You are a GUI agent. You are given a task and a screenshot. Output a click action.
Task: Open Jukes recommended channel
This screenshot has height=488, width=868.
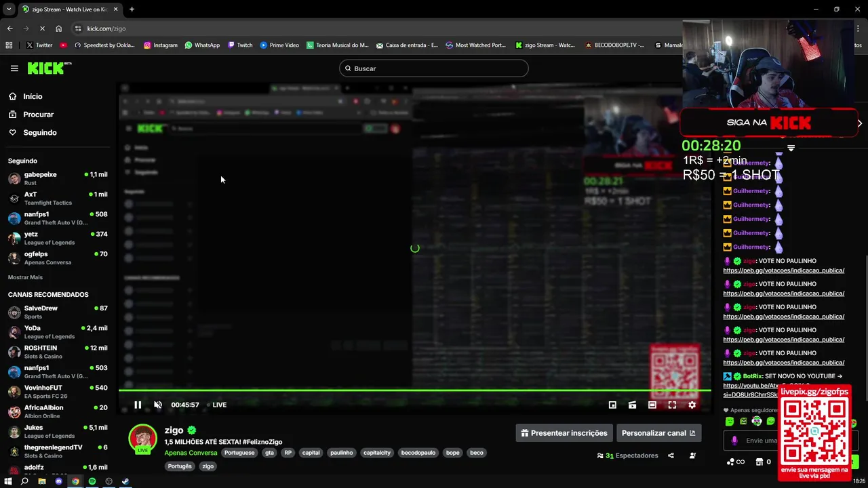click(x=58, y=431)
